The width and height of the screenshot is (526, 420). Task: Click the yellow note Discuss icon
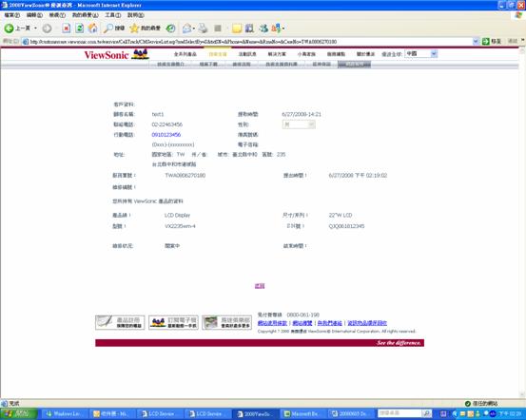(x=237, y=29)
